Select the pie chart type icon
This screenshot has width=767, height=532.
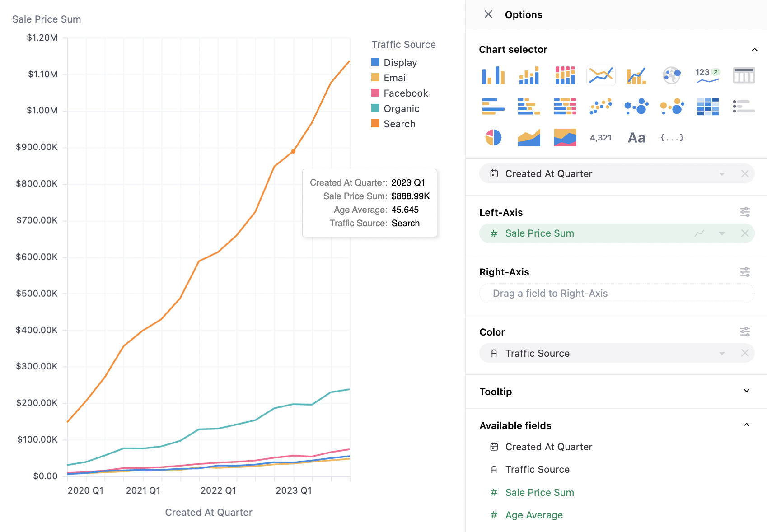tap(493, 137)
